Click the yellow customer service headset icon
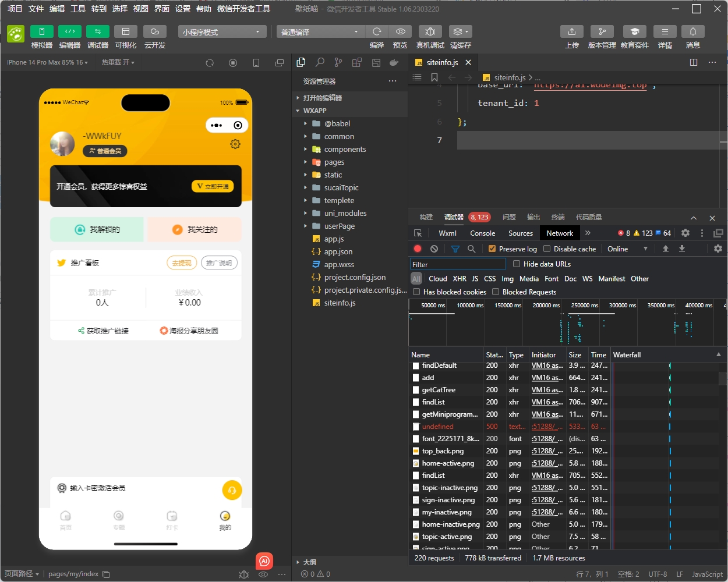The height and width of the screenshot is (582, 728). (x=232, y=490)
